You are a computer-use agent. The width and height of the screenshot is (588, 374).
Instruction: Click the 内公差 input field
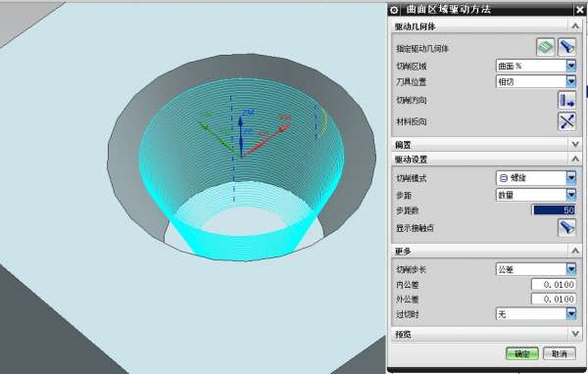(554, 285)
